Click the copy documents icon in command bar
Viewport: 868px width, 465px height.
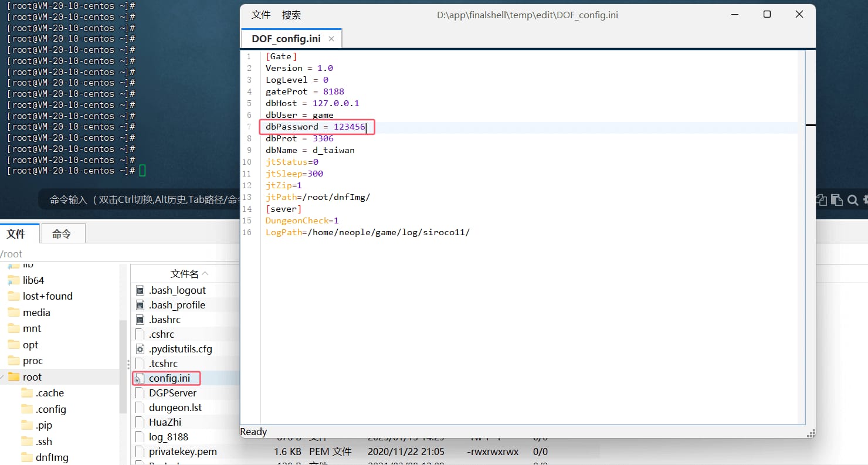[x=822, y=200]
